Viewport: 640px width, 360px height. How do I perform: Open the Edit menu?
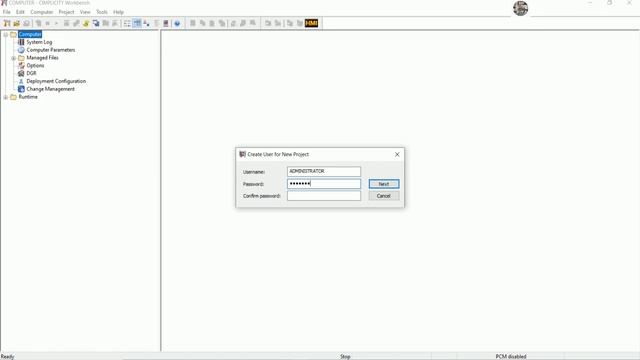[20, 12]
